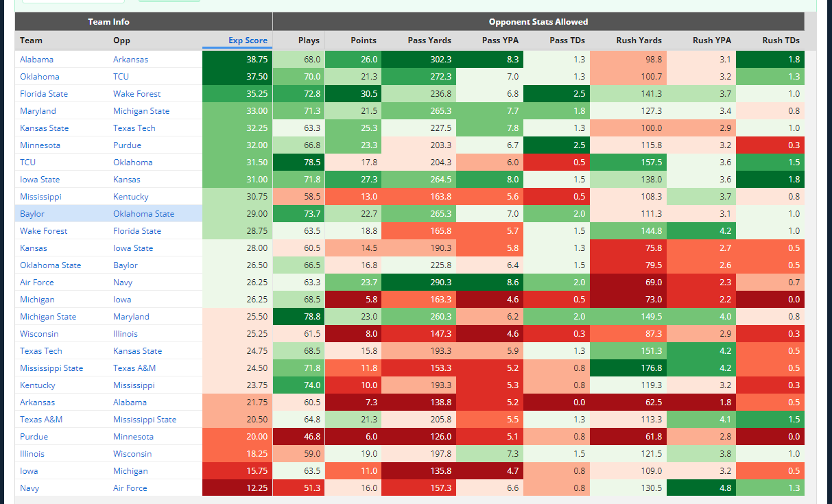Image resolution: width=832 pixels, height=504 pixels.
Task: Open Mississippi link in the Team column
Action: coord(40,197)
